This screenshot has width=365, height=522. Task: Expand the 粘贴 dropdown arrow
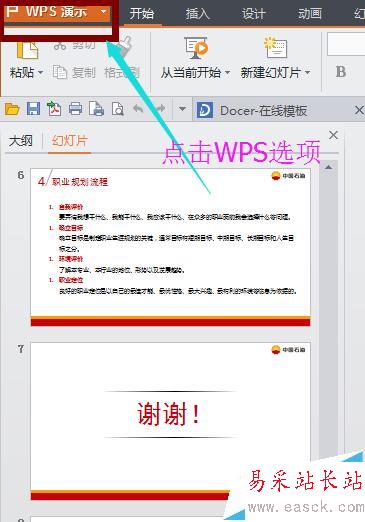coord(40,72)
